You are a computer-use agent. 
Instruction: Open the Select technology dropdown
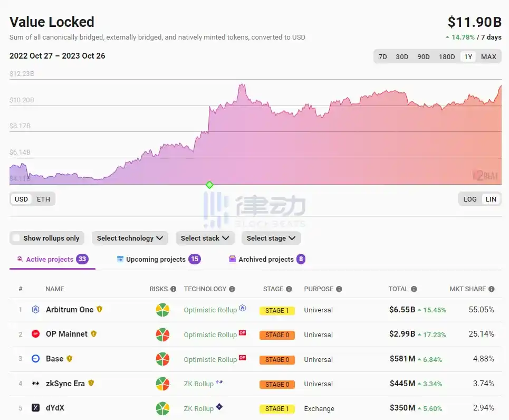pos(130,238)
